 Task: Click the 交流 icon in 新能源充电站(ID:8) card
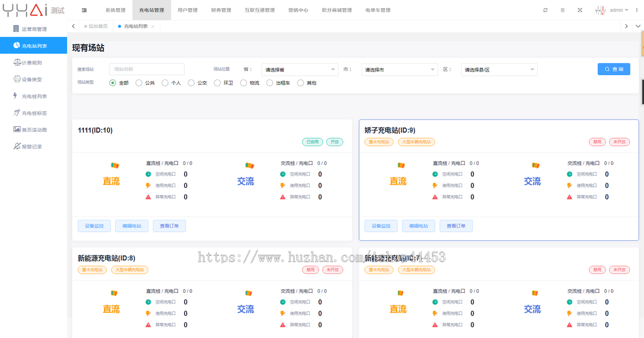[249, 293]
